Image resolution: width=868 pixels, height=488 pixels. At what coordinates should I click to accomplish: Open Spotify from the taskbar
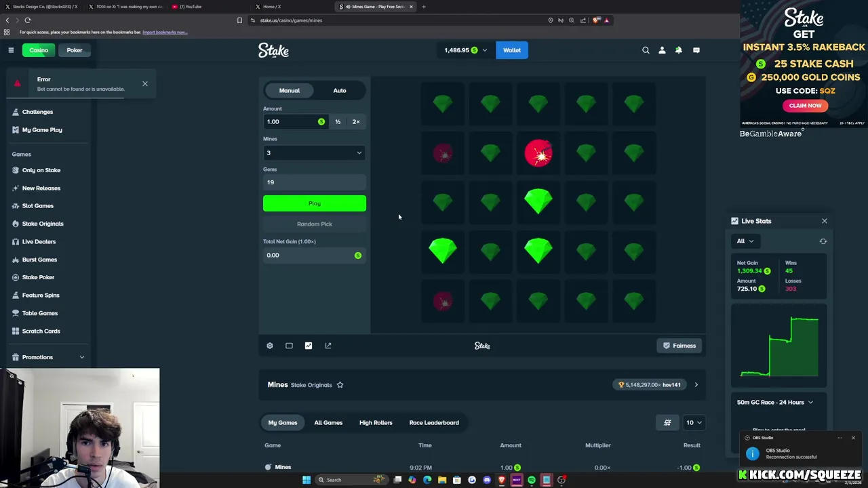532,480
